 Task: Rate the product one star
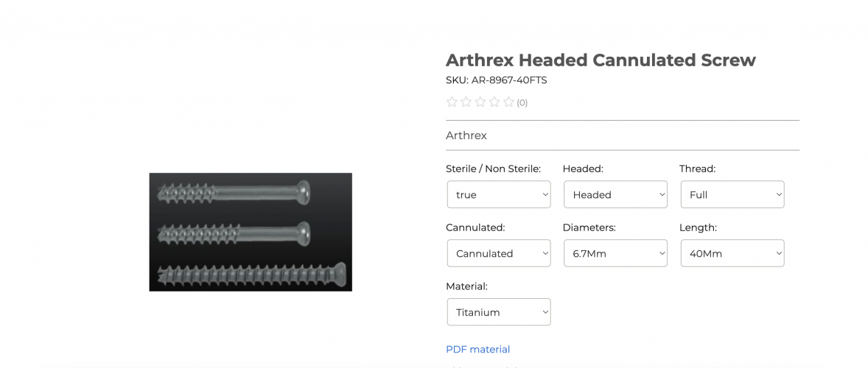point(452,102)
